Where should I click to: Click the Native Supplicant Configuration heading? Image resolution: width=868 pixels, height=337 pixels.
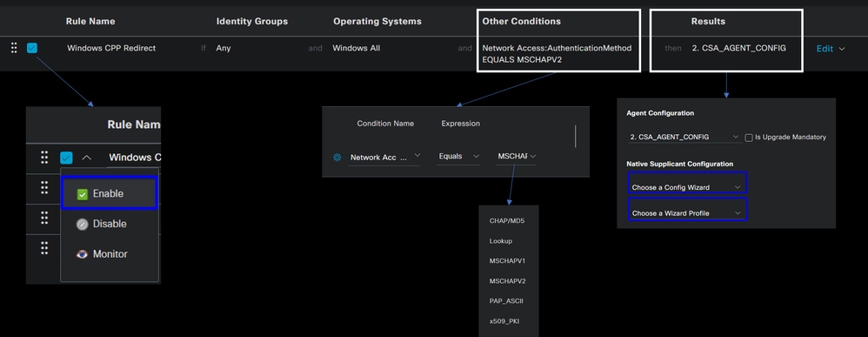click(x=680, y=164)
